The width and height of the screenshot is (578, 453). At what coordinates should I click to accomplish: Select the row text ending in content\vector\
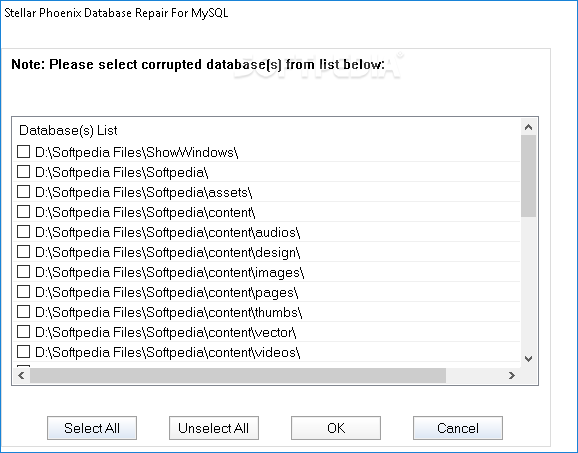(166, 332)
